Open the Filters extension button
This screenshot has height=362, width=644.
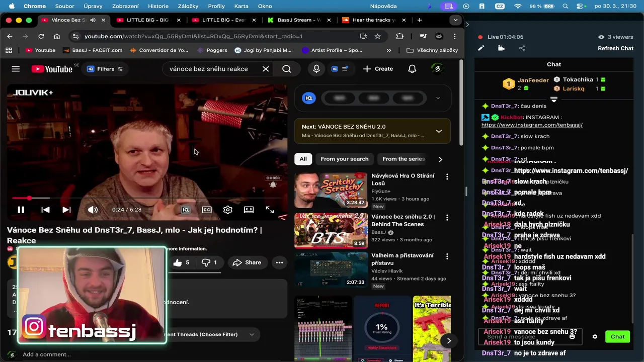[105, 69]
